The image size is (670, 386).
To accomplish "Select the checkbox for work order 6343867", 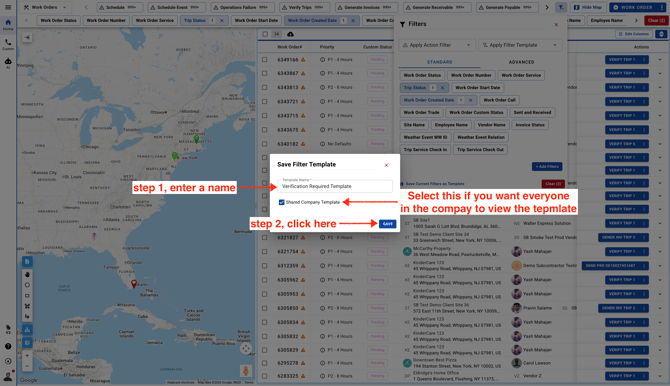I will [264, 74].
